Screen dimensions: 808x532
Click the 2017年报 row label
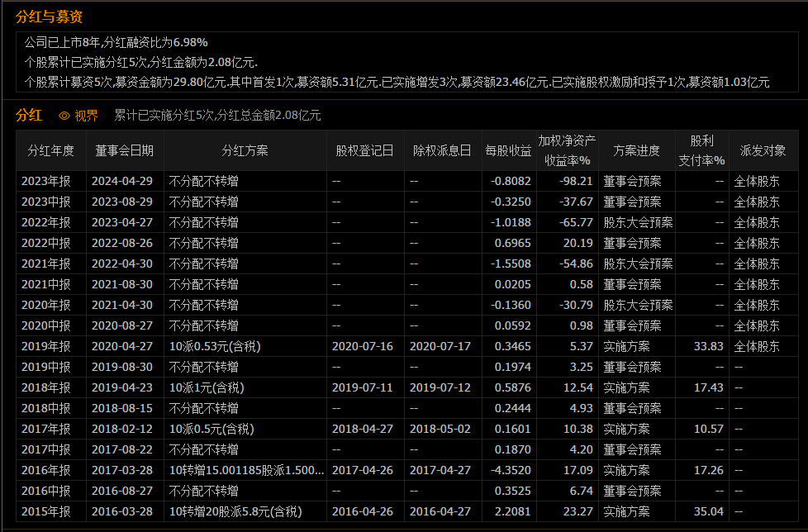pos(46,429)
